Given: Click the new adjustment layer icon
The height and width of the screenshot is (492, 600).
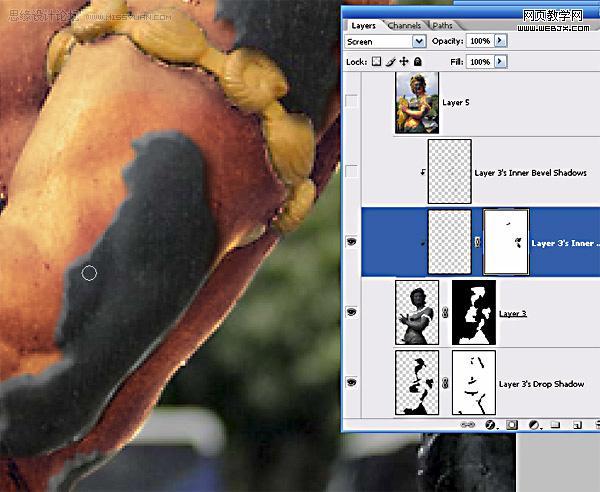Looking at the screenshot, I should click(533, 425).
